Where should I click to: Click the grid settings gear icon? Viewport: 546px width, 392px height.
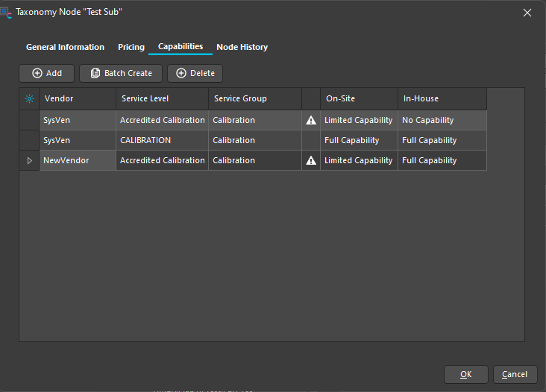29,99
